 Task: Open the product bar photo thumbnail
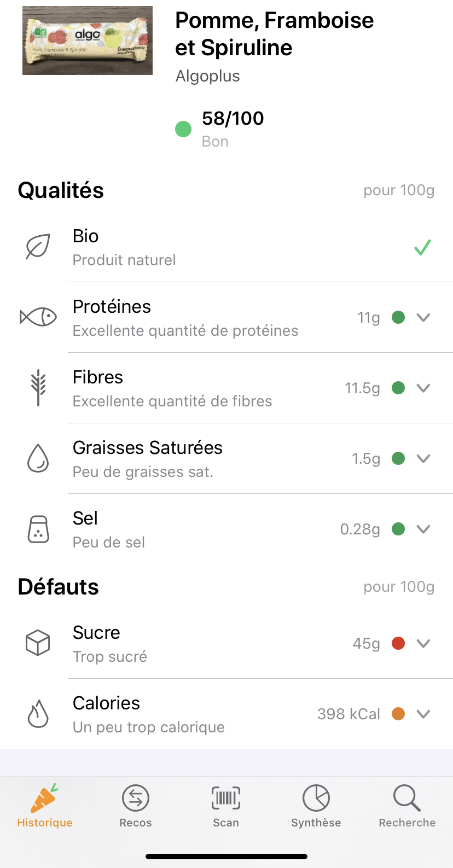coord(88,40)
